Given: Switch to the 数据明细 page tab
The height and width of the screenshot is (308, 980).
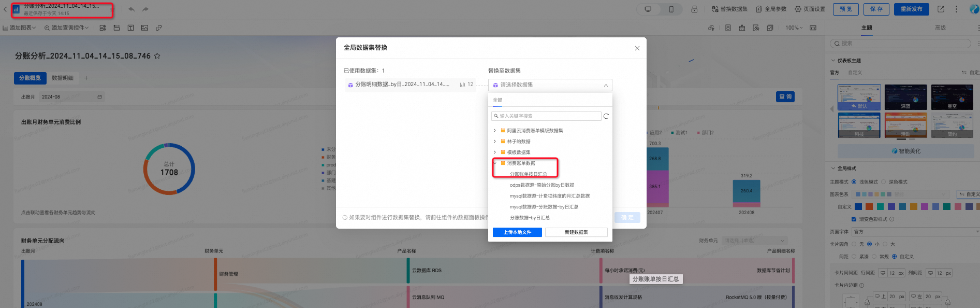Looking at the screenshot, I should click(63, 78).
